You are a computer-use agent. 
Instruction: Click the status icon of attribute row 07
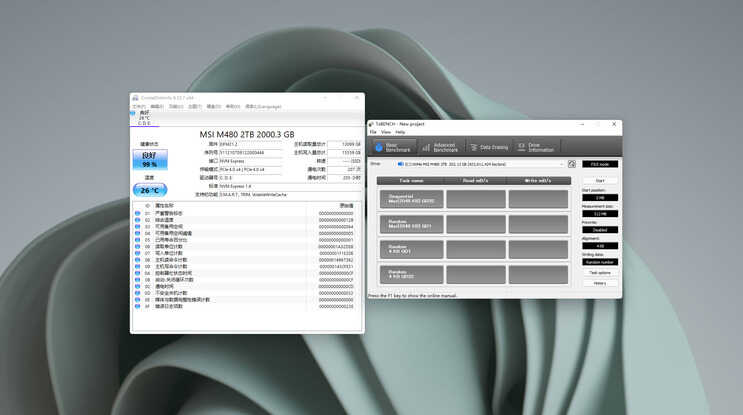tap(137, 253)
